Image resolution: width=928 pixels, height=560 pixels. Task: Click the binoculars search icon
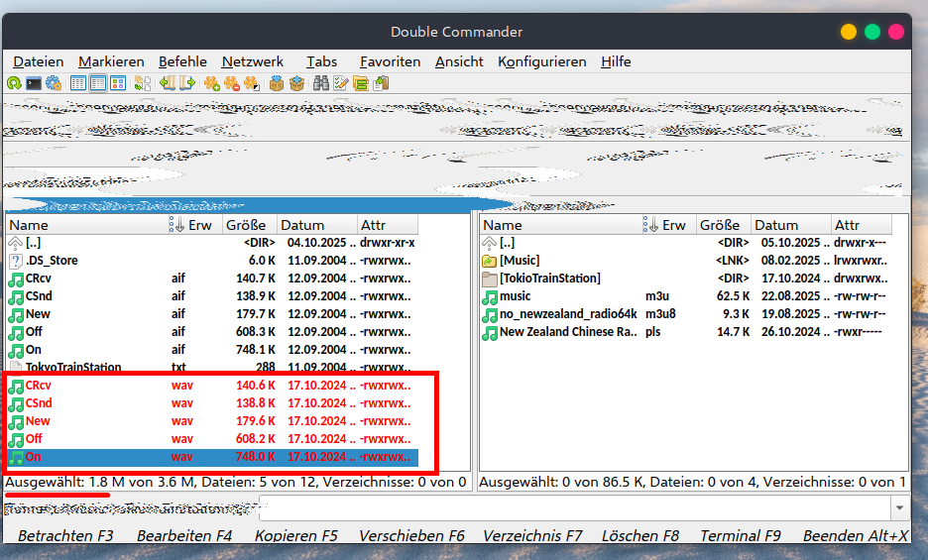pyautogui.click(x=321, y=83)
